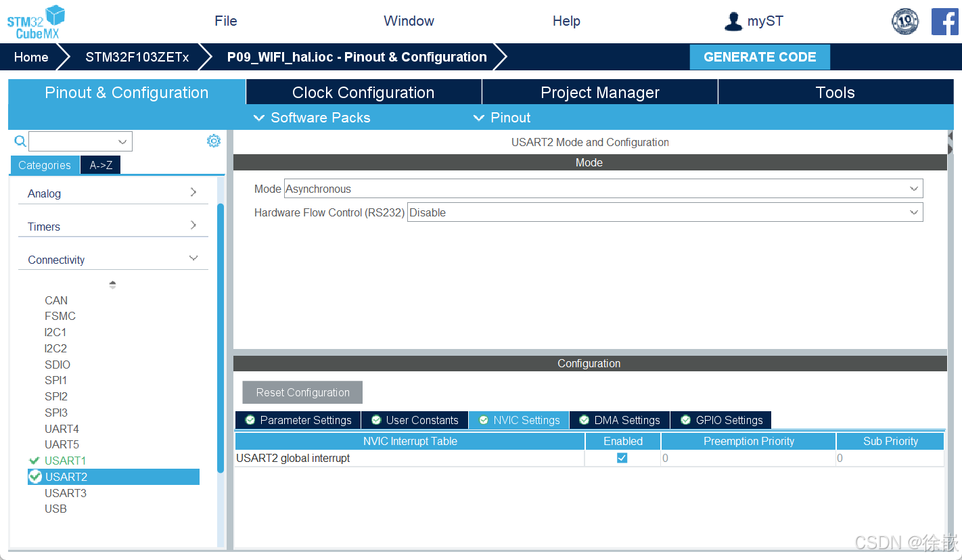Click the STM32F103ZETx breadcrumb
The image size is (962, 560).
(137, 57)
